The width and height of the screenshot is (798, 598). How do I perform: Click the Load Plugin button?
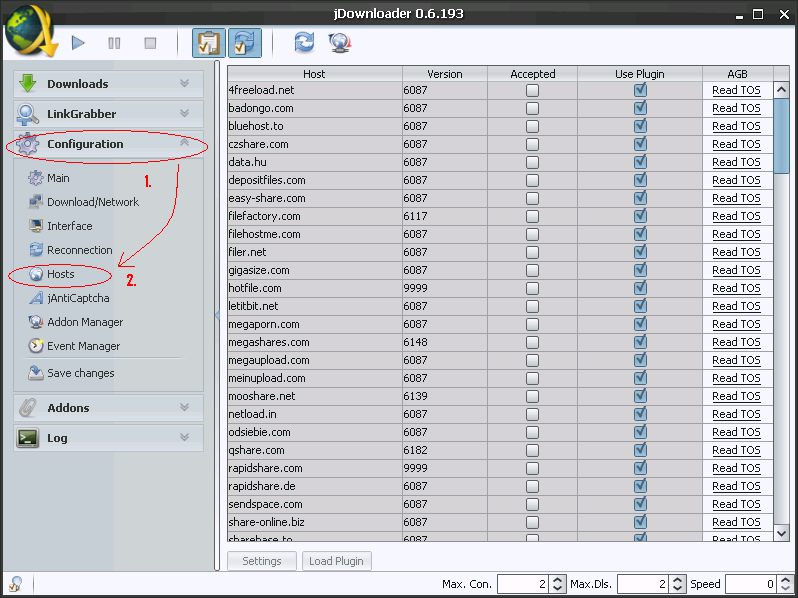click(x=336, y=561)
